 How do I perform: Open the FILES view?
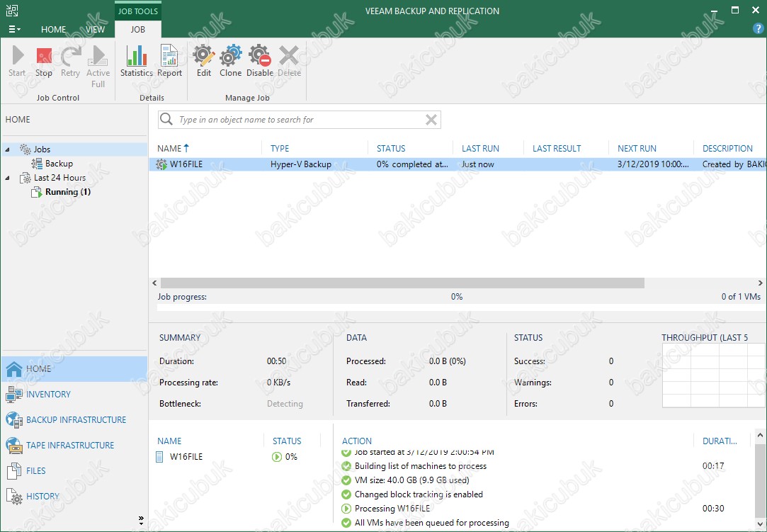74,470
